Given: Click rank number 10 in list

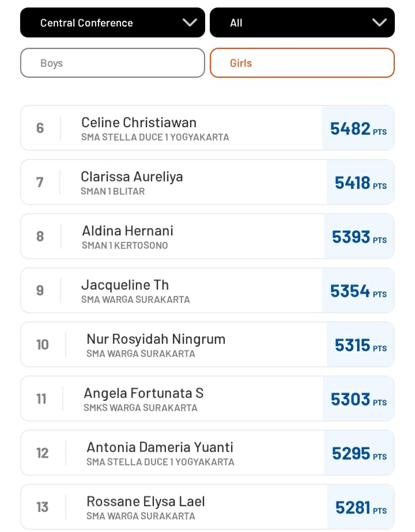Looking at the screenshot, I should 43,345.
